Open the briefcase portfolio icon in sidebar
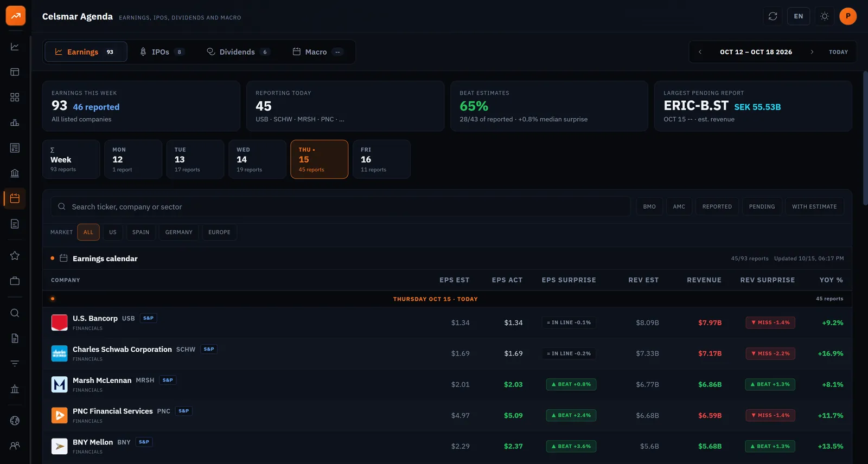The width and height of the screenshot is (868, 464). pos(15,281)
